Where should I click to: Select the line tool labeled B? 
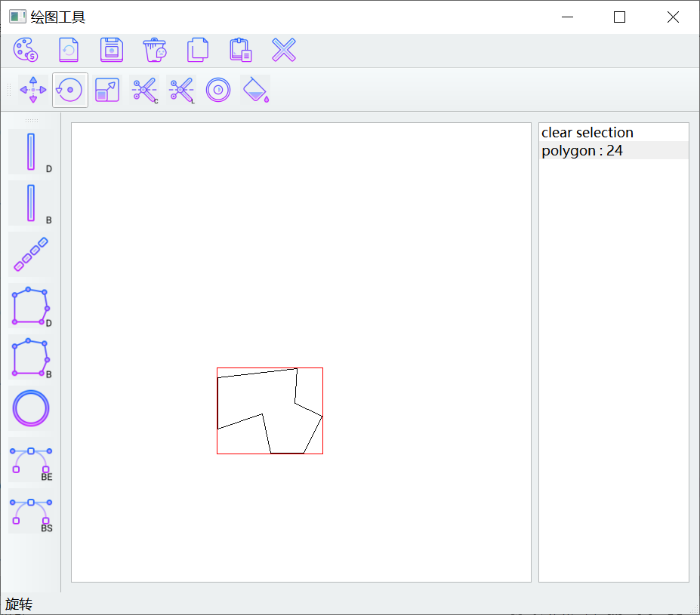point(31,203)
